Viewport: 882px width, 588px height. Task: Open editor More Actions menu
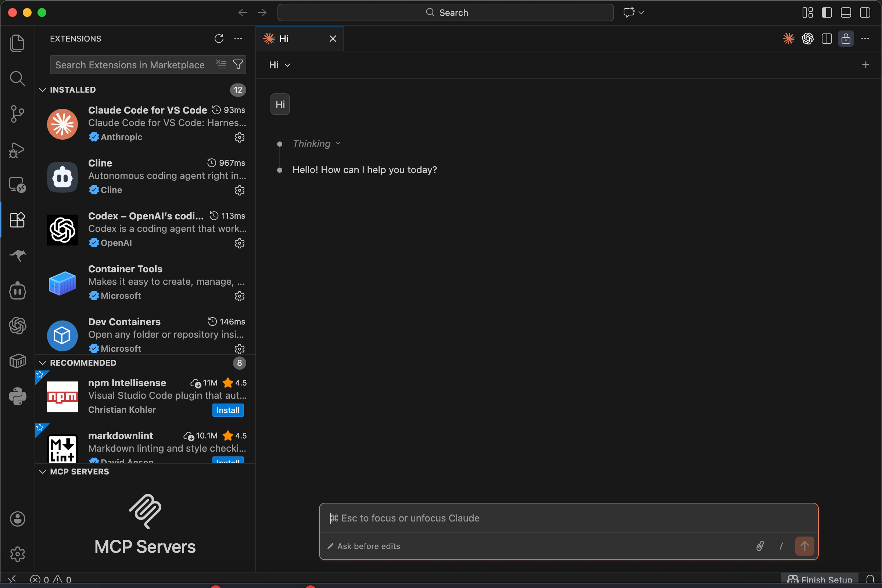(x=865, y=39)
